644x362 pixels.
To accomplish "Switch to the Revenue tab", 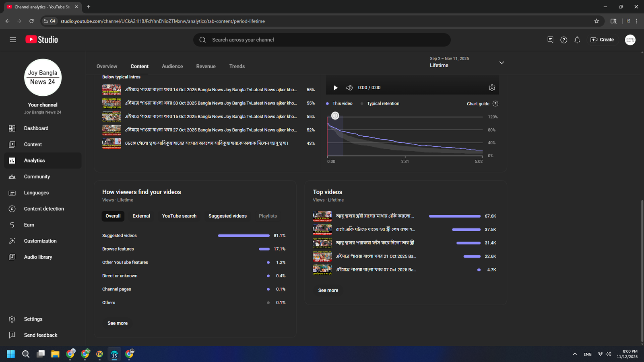I will [x=206, y=66].
